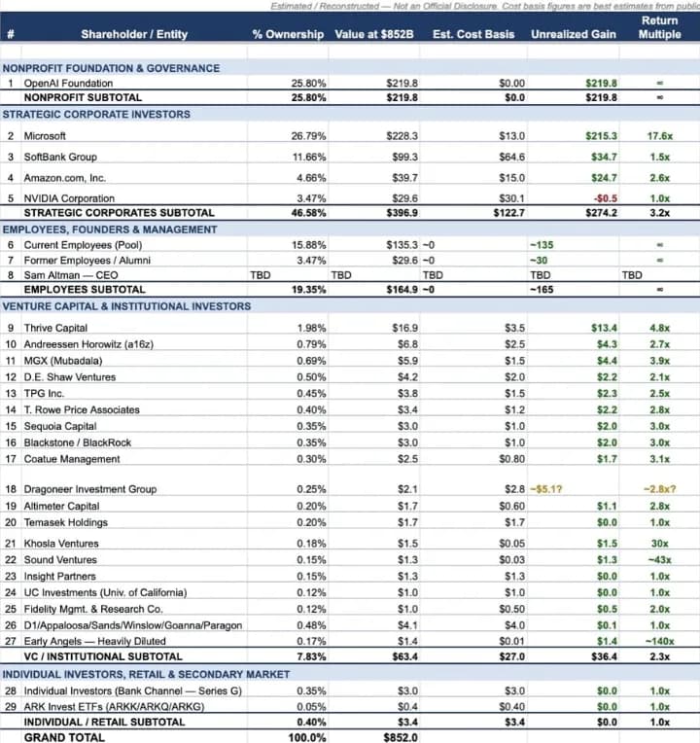Select Thrive Capital's $13.4 unrealized gain
The width and height of the screenshot is (700, 743).
coord(604,328)
